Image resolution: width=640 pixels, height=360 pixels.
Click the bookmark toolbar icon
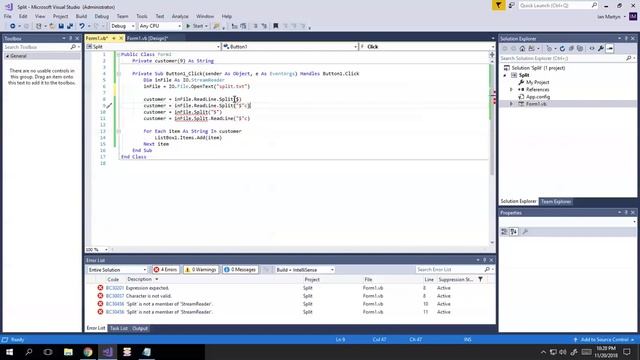[x=276, y=26]
